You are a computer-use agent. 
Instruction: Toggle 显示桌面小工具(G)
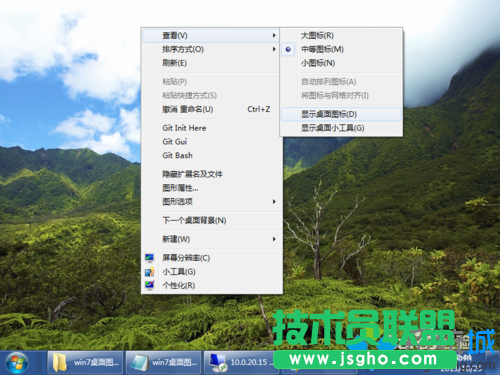[x=341, y=128]
